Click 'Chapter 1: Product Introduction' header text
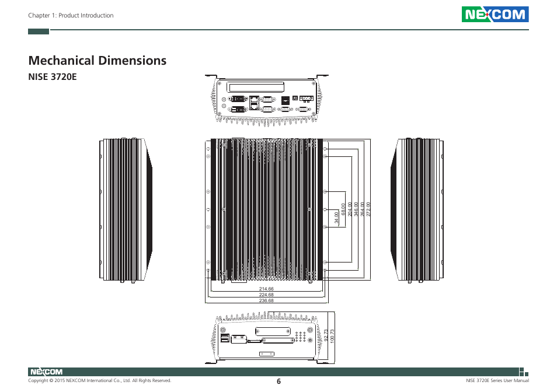The image size is (557, 392). [x=71, y=15]
